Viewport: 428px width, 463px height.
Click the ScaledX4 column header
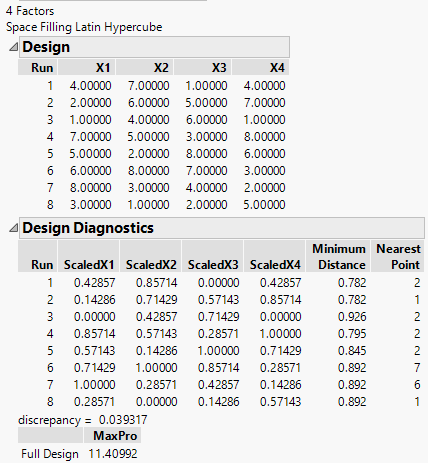[275, 257]
